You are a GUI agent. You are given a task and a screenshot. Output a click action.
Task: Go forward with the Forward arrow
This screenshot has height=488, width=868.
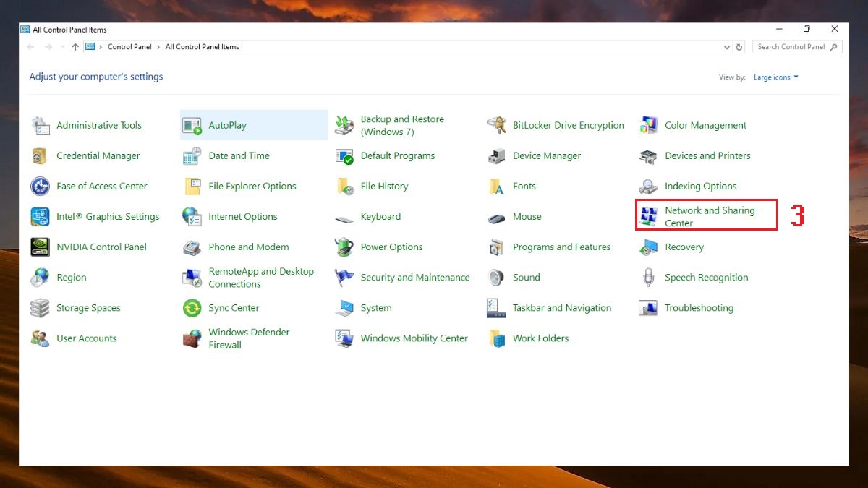tap(48, 47)
